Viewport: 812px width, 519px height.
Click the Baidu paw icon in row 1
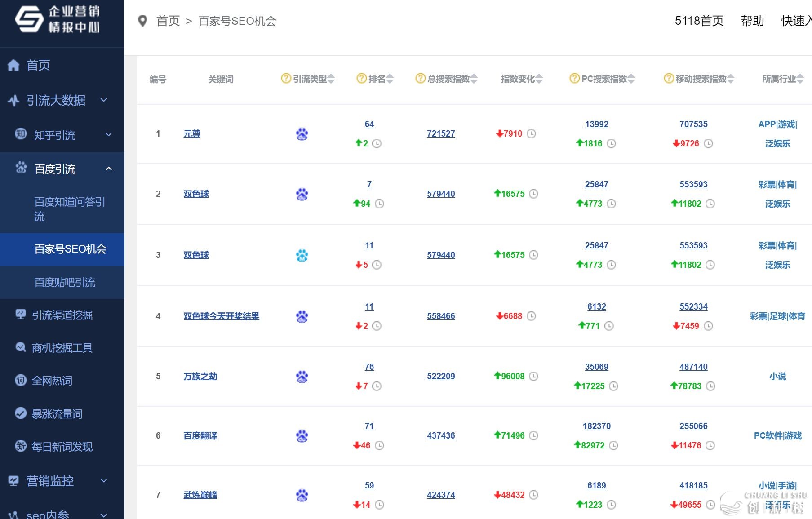(302, 134)
